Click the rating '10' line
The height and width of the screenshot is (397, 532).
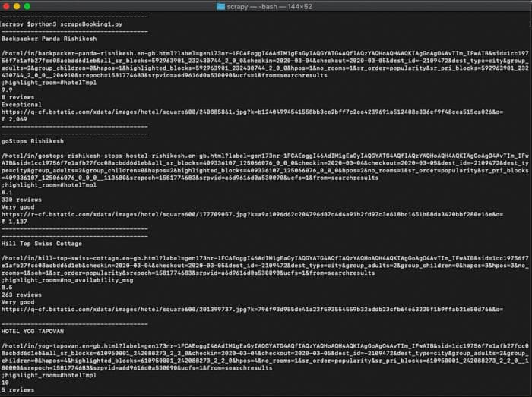5,383
